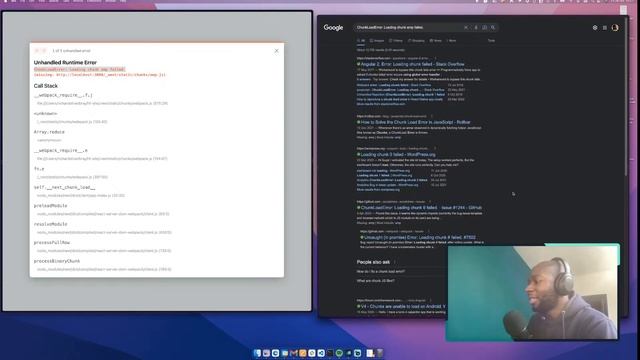Open Terminal icon in the Dock
The width and height of the screenshot is (640, 360).
330,353
